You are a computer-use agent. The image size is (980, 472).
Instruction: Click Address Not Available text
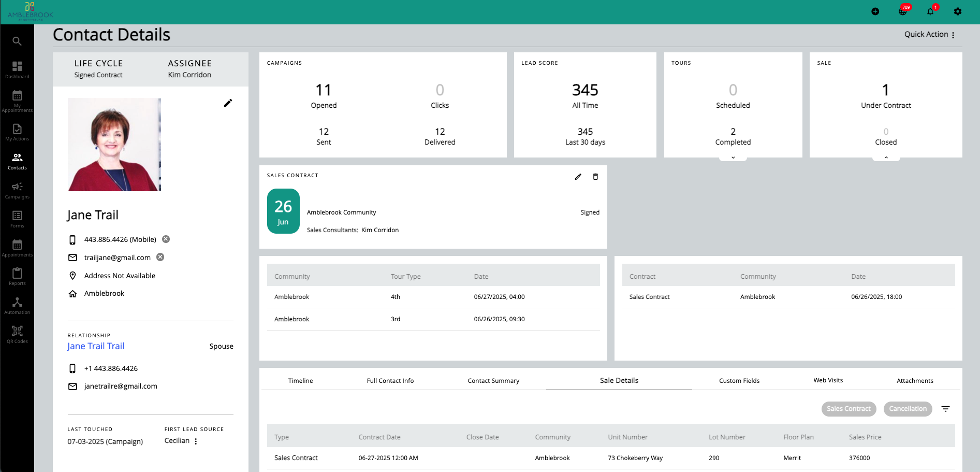[x=120, y=276]
